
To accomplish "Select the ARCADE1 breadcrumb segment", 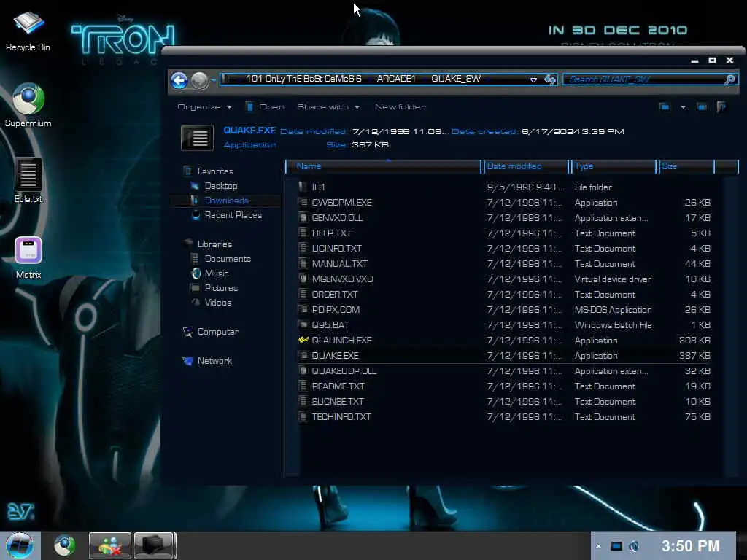I will [x=396, y=79].
